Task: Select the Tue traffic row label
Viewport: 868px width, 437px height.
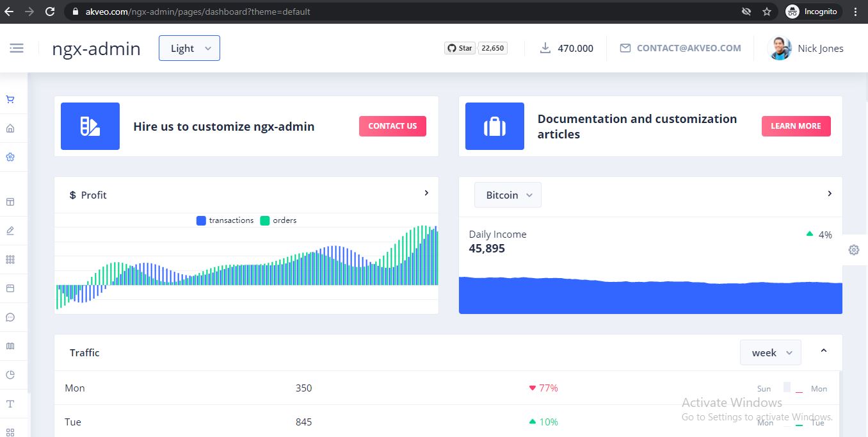Action: (x=73, y=422)
